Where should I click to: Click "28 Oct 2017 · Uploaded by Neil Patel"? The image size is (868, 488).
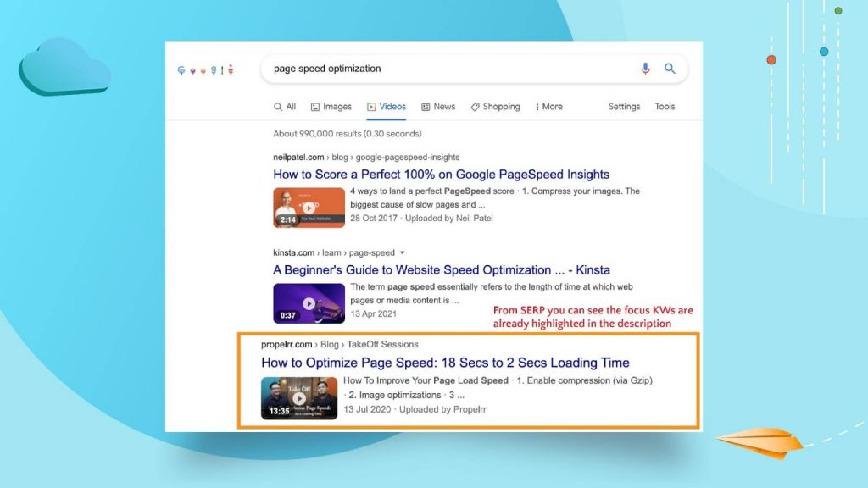pos(421,218)
